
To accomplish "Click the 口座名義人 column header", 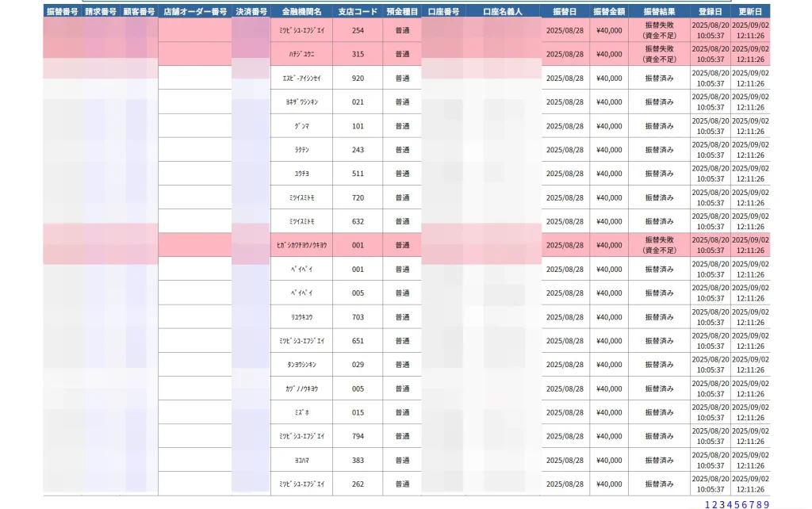I will point(503,12).
